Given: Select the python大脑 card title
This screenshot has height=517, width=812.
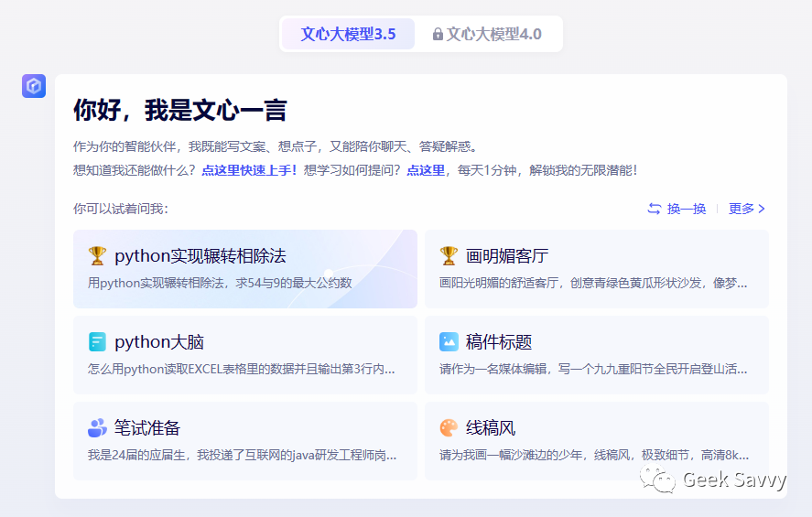Looking at the screenshot, I should point(159,342).
